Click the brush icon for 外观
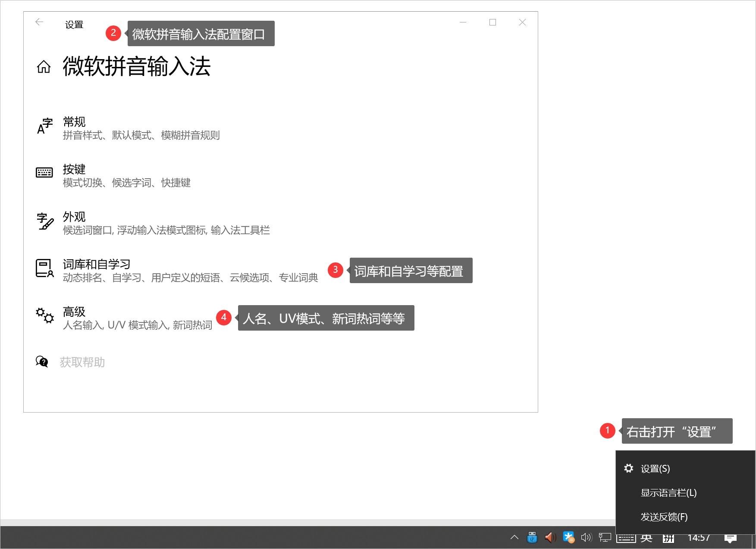Screen dimensions: 756x549 (45, 221)
